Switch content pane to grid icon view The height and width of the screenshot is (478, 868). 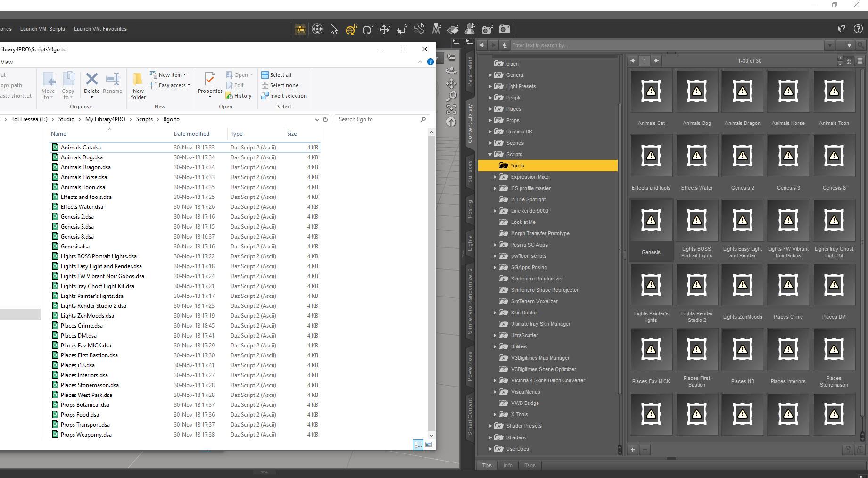pos(849,61)
